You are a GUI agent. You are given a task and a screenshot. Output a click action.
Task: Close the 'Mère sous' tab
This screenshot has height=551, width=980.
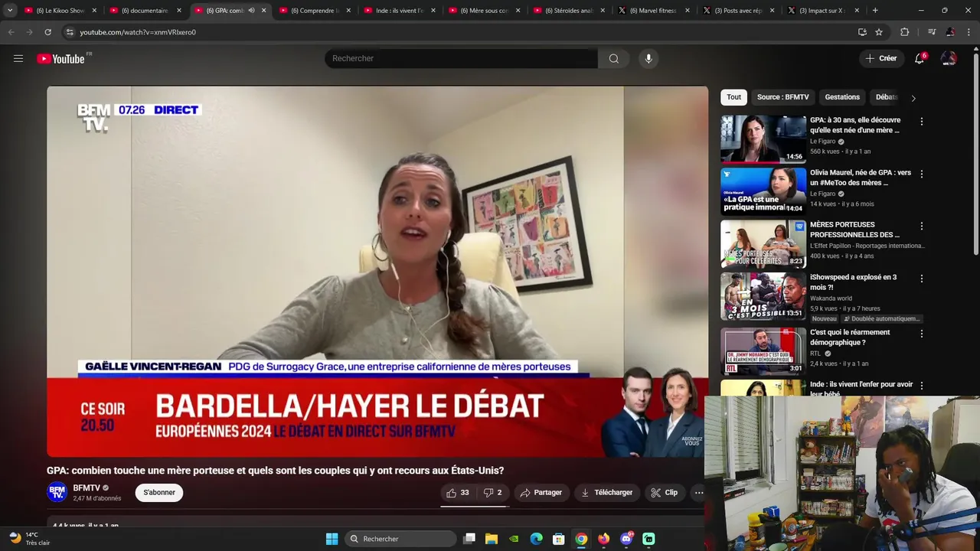(518, 11)
